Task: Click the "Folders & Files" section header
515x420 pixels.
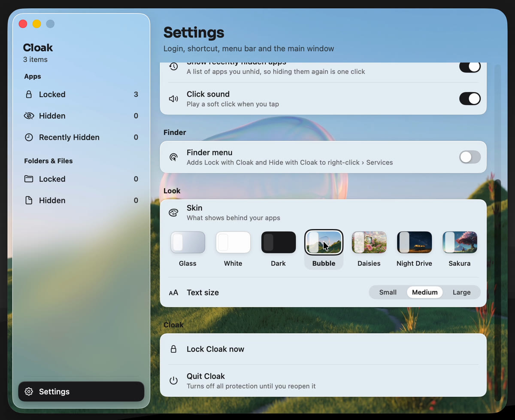Action: point(48,161)
